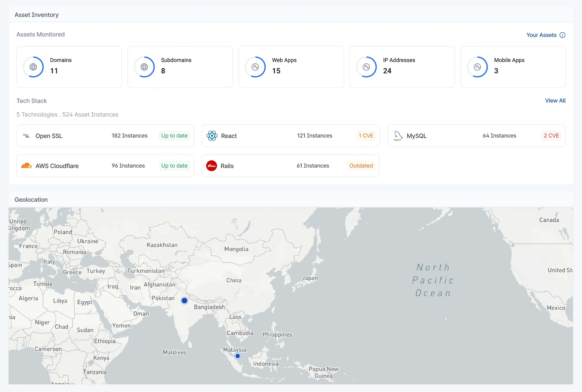Click the Assets Monitored heading

pos(40,34)
